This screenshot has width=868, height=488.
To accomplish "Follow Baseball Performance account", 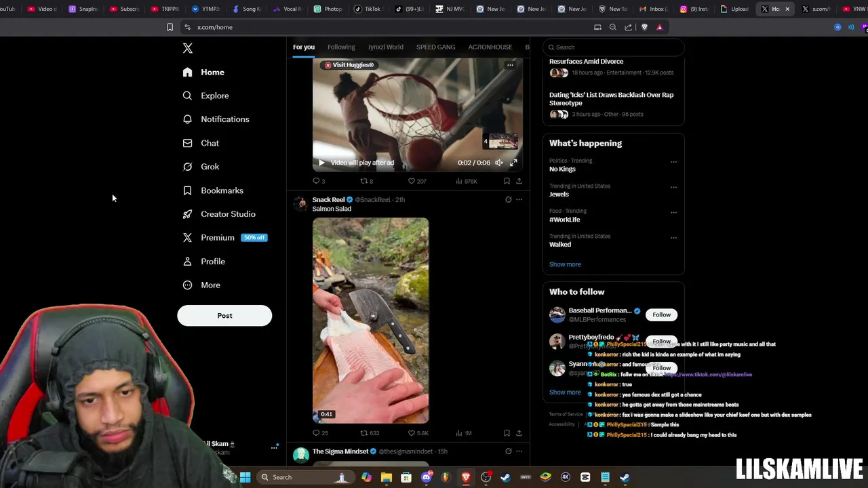I will point(661,314).
